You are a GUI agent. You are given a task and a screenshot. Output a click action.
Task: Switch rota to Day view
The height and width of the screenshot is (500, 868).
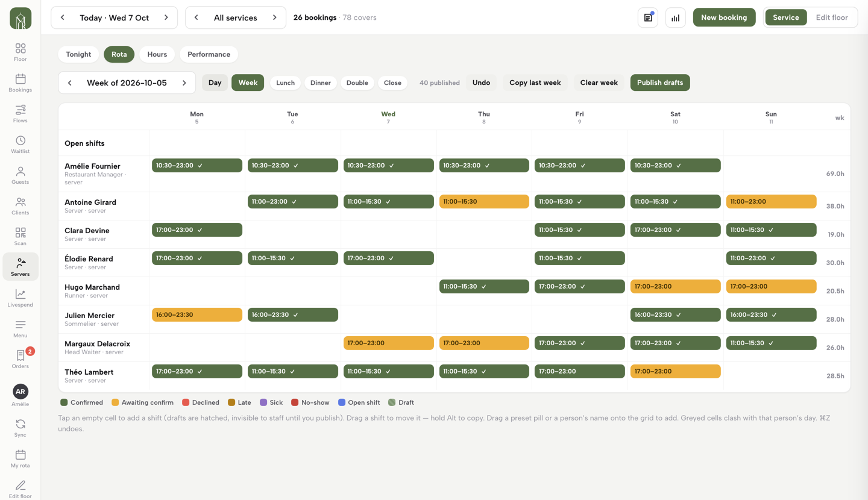pos(215,83)
